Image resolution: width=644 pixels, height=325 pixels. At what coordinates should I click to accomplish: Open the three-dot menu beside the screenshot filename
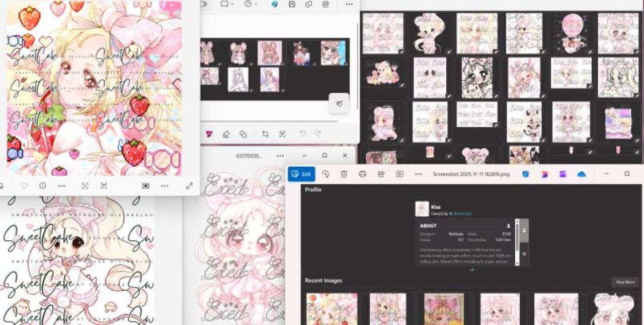point(418,174)
